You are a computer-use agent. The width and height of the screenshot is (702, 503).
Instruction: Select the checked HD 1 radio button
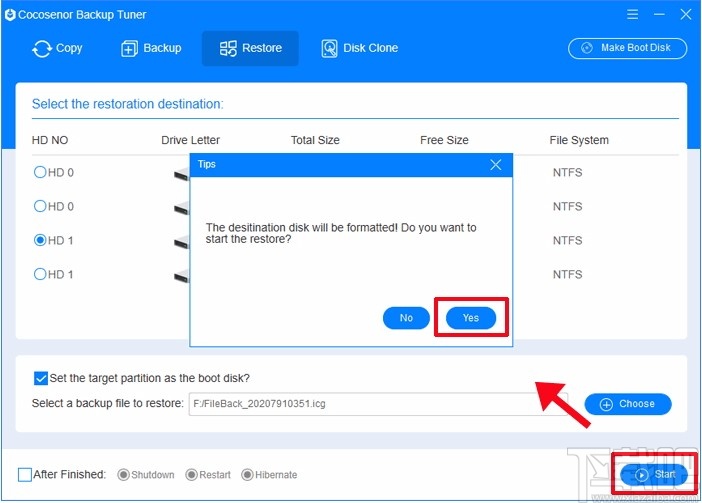40,240
